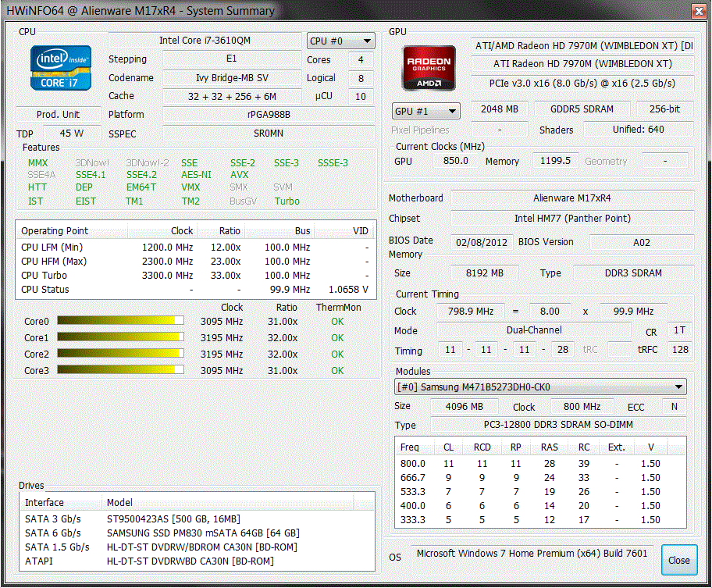The image size is (712, 588).
Task: Click the Core3 usage bar
Action: point(120,370)
